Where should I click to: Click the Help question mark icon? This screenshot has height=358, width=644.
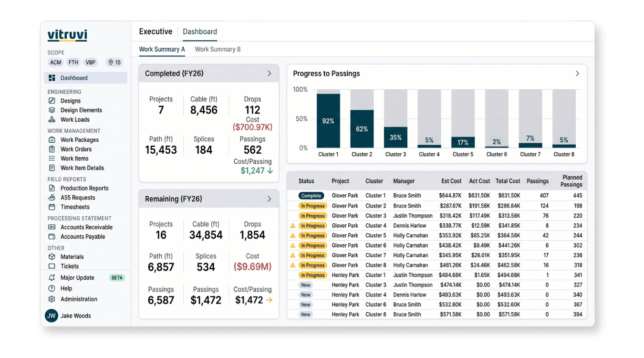click(x=52, y=288)
